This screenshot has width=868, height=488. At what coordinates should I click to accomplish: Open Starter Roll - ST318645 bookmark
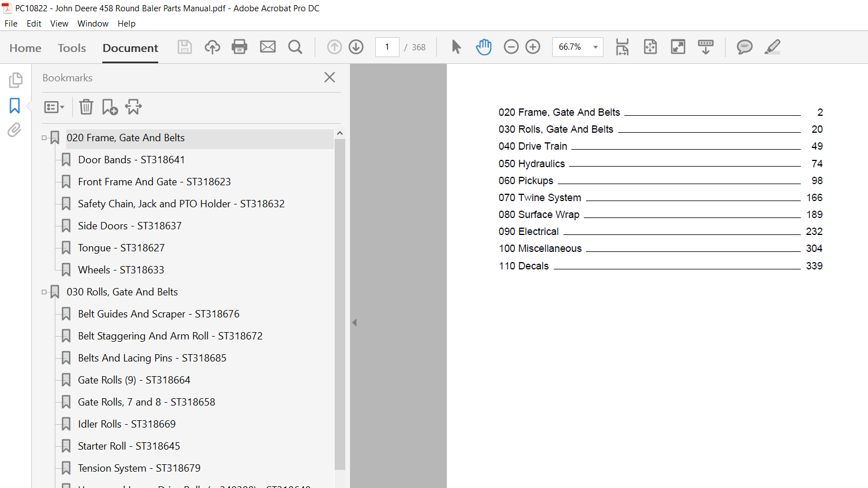pyautogui.click(x=129, y=446)
